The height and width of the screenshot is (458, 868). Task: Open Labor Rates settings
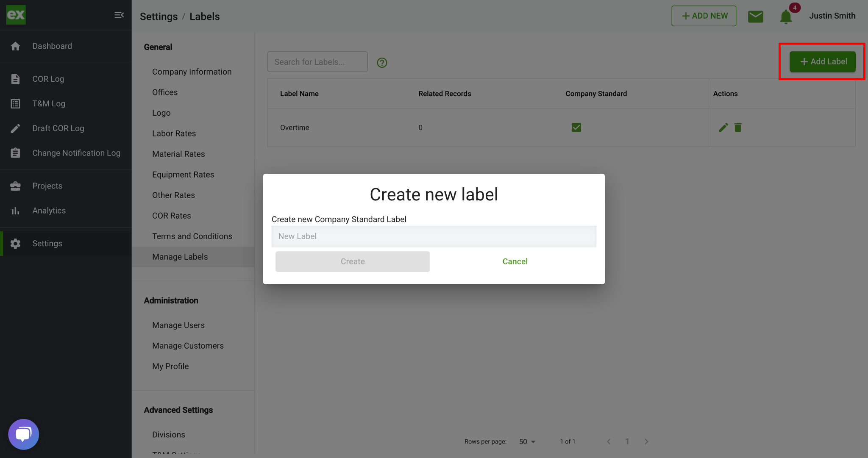[x=174, y=133]
